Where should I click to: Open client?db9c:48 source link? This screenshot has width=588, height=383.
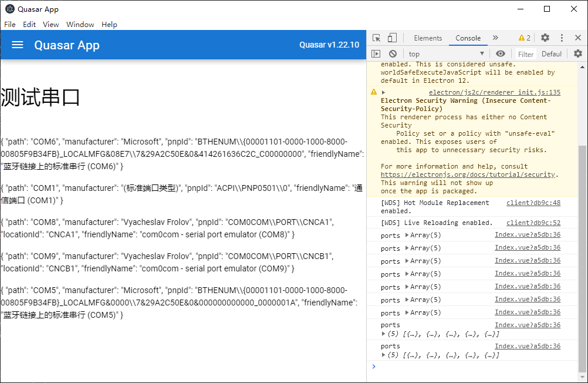pos(533,203)
